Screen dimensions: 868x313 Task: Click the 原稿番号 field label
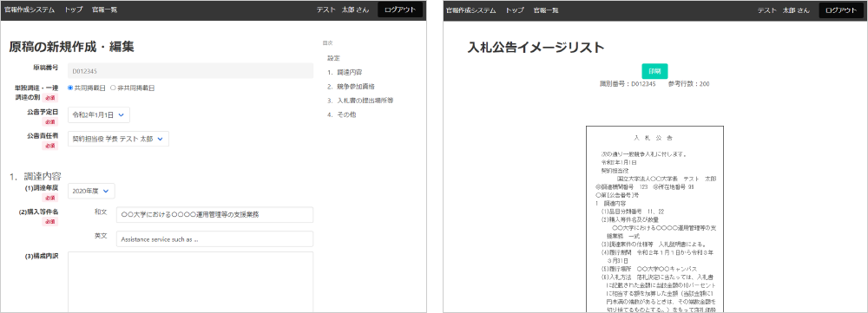click(x=45, y=68)
